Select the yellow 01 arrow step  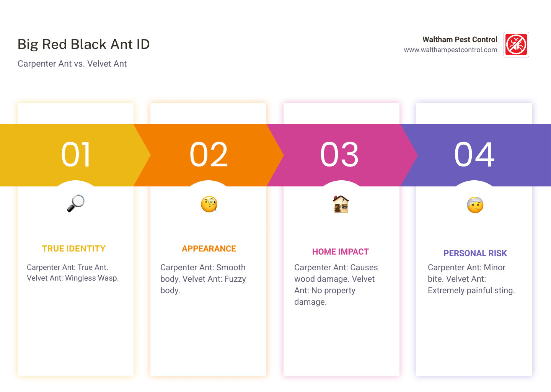76,155
